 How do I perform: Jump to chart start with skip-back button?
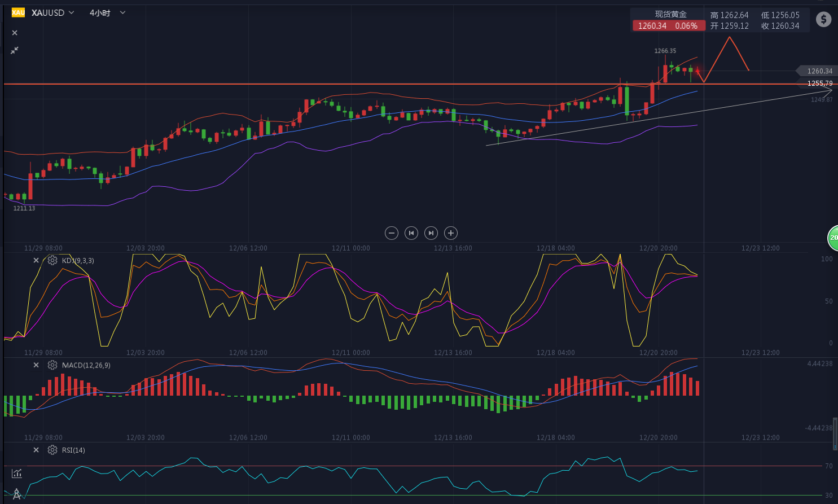pyautogui.click(x=411, y=233)
